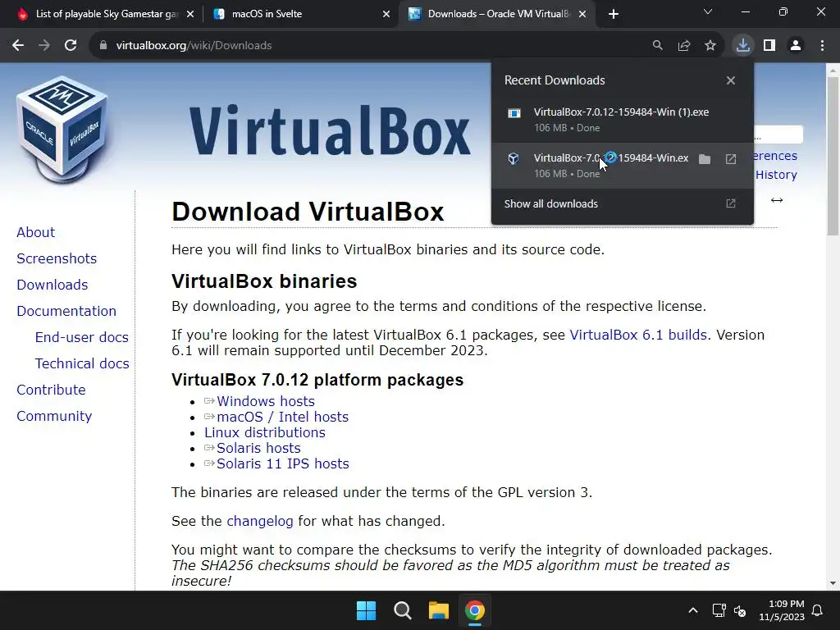Click the History link at top right
Image resolution: width=840 pixels, height=630 pixels.
[776, 175]
